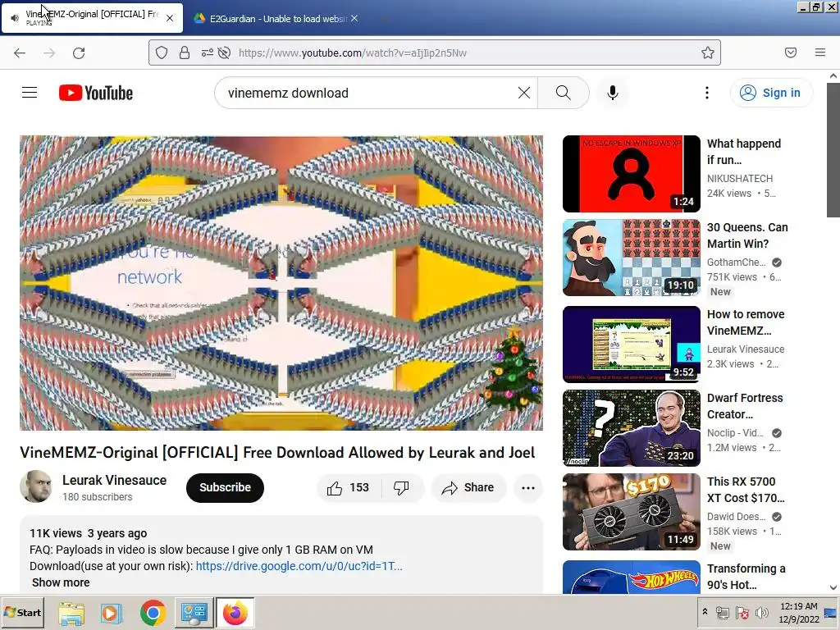Screen dimensions: 840x630
Task: Open the Leurak Vinesauce channel name link
Action: [114, 480]
